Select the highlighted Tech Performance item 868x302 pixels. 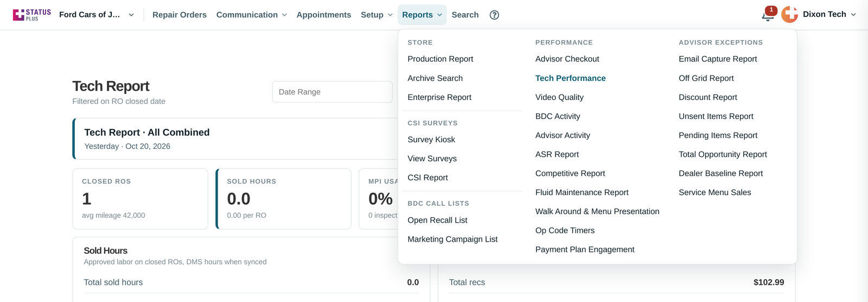coord(571,78)
